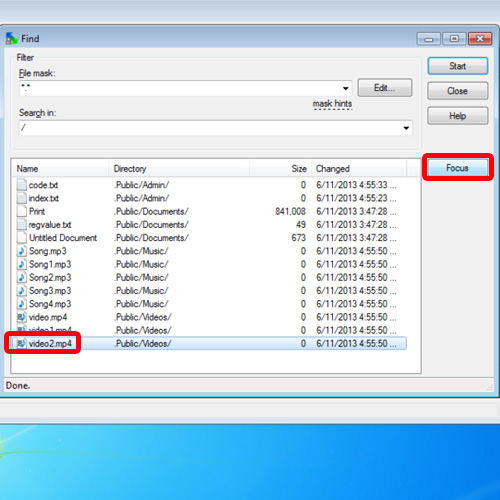Click the 6/11/2013 4:55:23 changed date
The image size is (500, 500).
click(x=356, y=198)
